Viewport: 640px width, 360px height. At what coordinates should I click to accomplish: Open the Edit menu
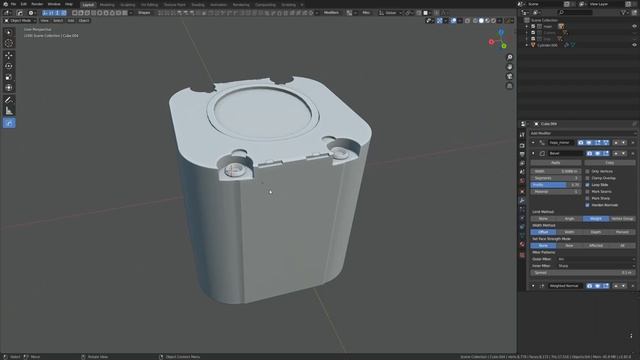coord(24,4)
